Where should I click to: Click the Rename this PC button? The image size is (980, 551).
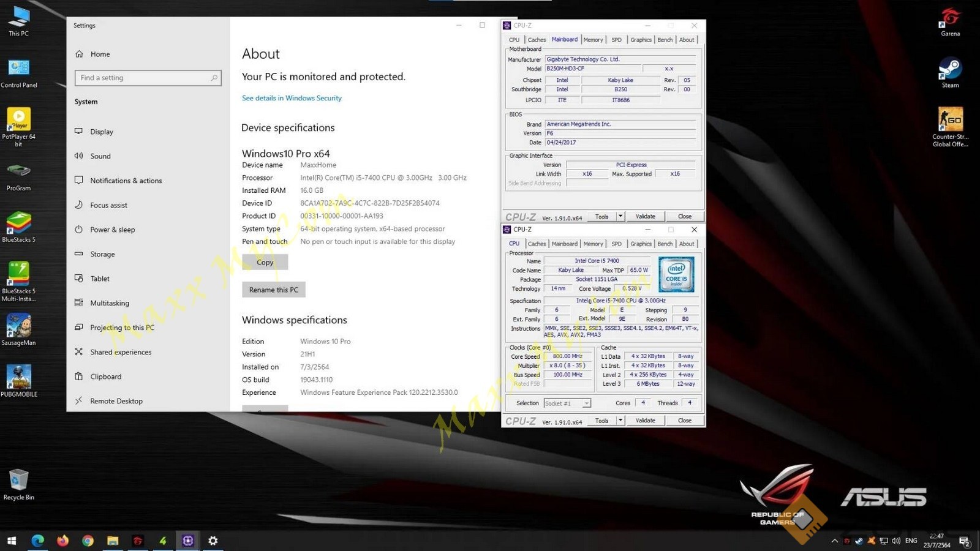click(273, 290)
